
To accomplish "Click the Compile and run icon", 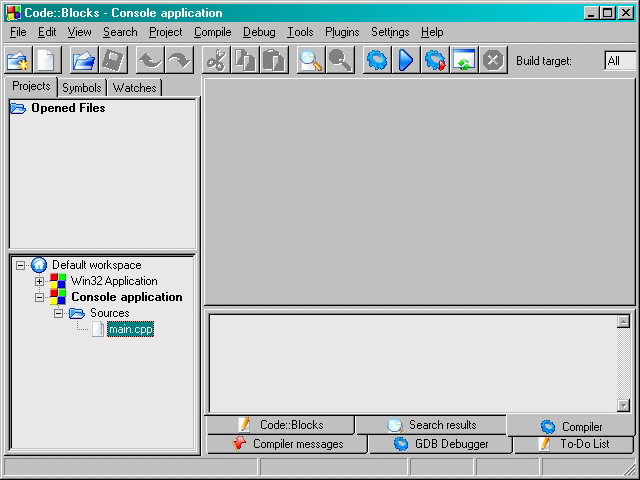I will pos(435,60).
